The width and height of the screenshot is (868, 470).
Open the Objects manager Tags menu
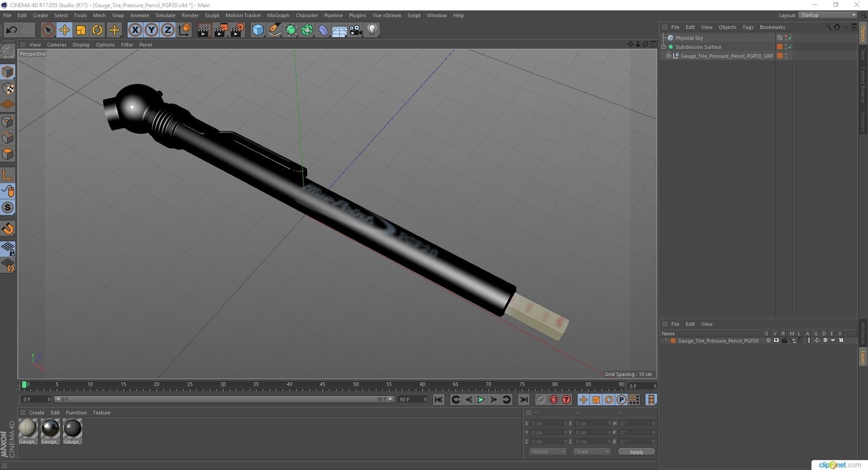coord(748,27)
